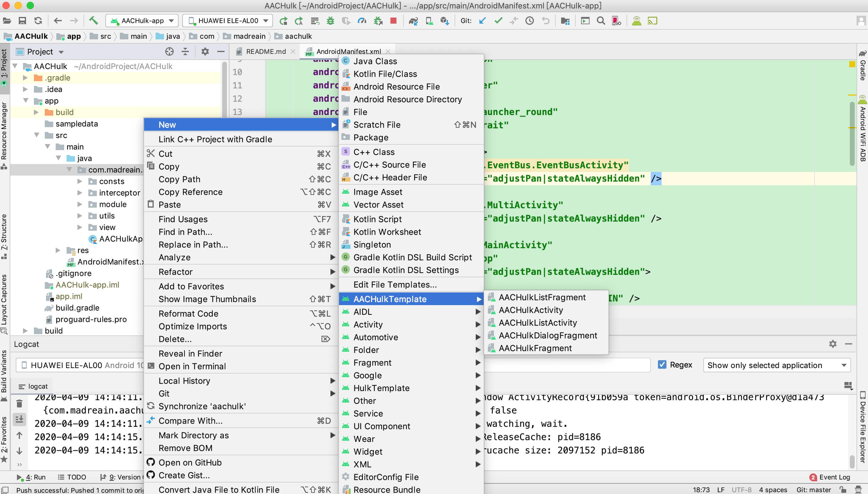Screen dimensions: 868x494
Task: Click the AACHulkListActivity template option
Action: 538,322
